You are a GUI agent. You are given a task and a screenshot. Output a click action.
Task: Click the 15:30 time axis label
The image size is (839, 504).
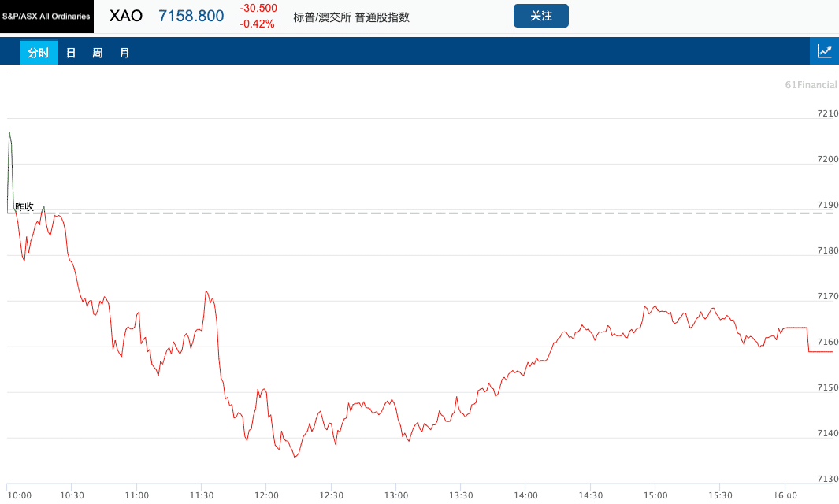pyautogui.click(x=720, y=495)
